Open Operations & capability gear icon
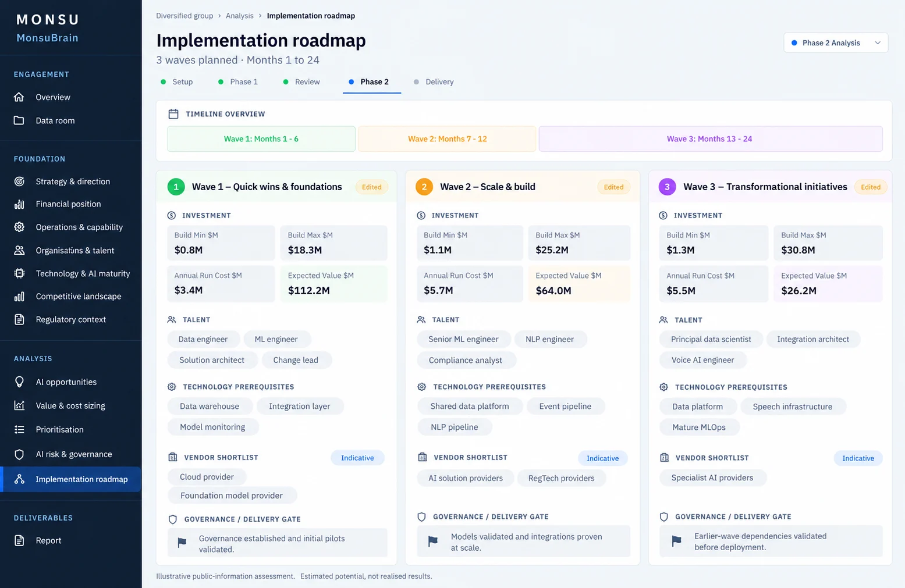The width and height of the screenshot is (905, 588). 19,227
